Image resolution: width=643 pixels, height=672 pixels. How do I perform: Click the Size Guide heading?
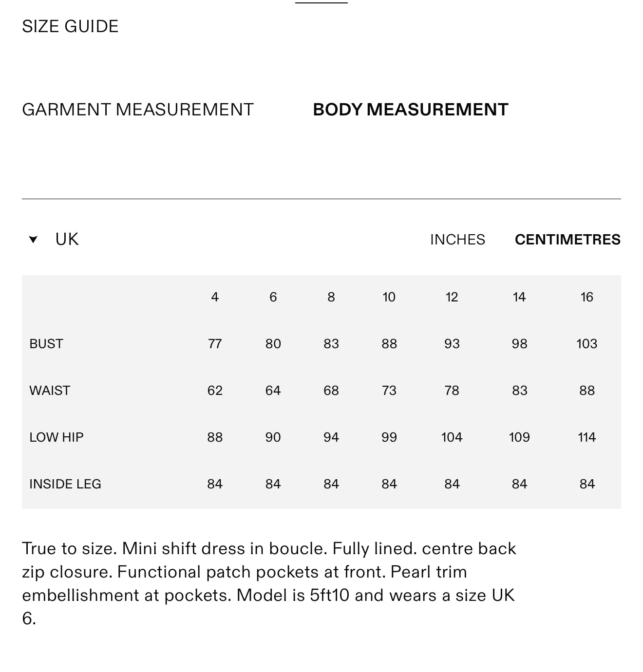(x=70, y=26)
